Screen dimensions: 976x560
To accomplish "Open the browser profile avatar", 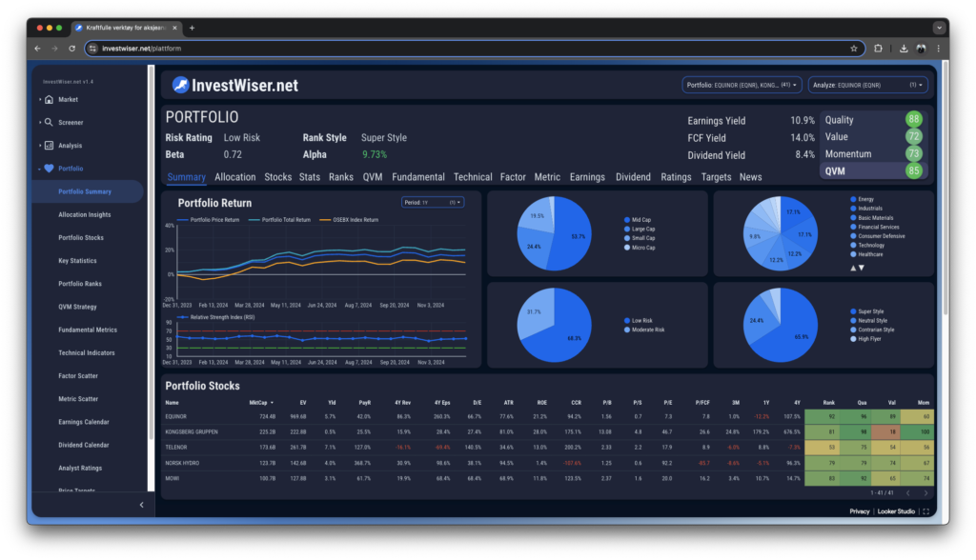I will point(922,49).
